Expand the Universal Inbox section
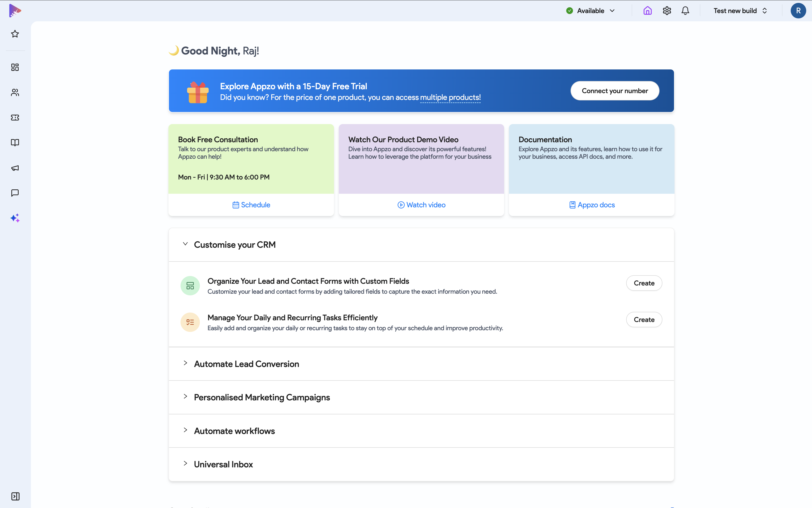Image resolution: width=812 pixels, height=508 pixels. 421,464
